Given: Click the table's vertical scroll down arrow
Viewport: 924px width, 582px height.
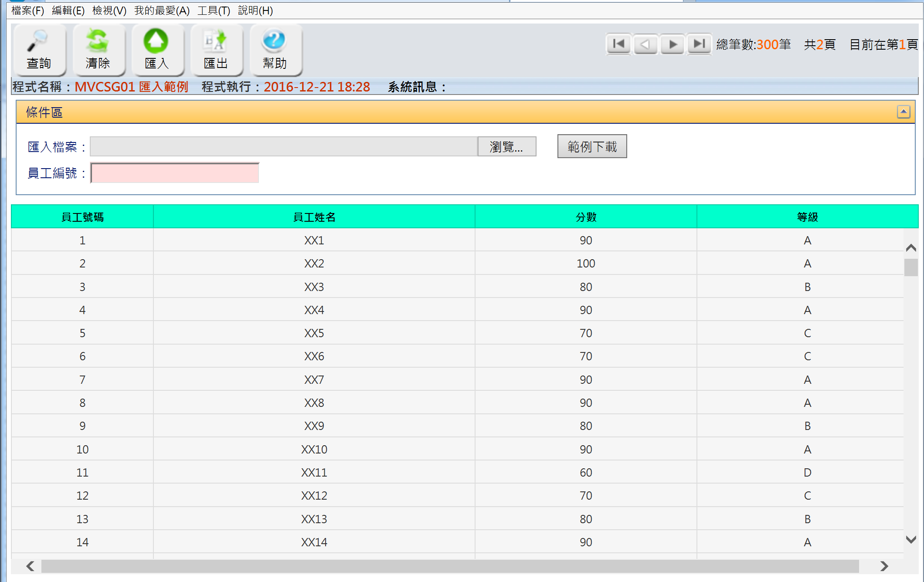Looking at the screenshot, I should click(x=911, y=539).
